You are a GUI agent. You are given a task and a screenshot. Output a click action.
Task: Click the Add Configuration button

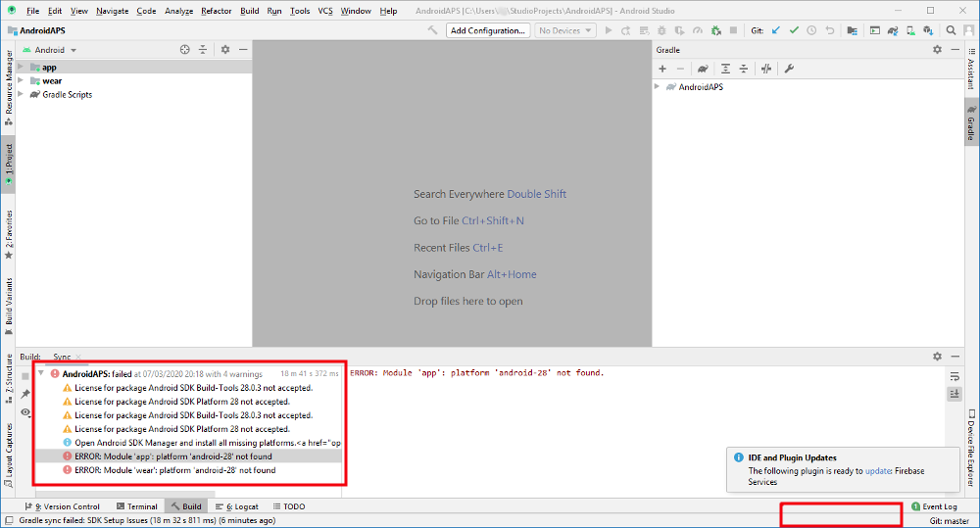tap(488, 30)
